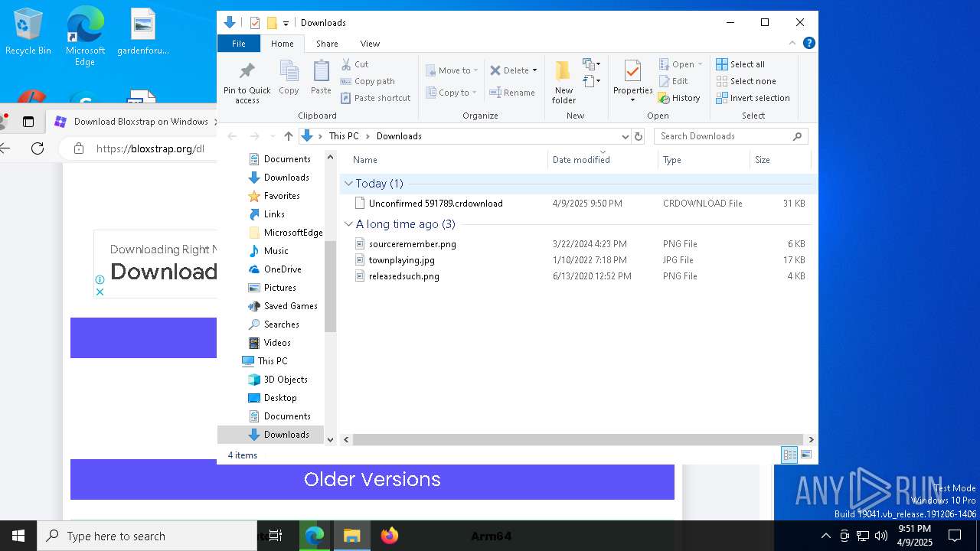The image size is (980, 551).
Task: Sort by Size column header
Action: (780, 160)
